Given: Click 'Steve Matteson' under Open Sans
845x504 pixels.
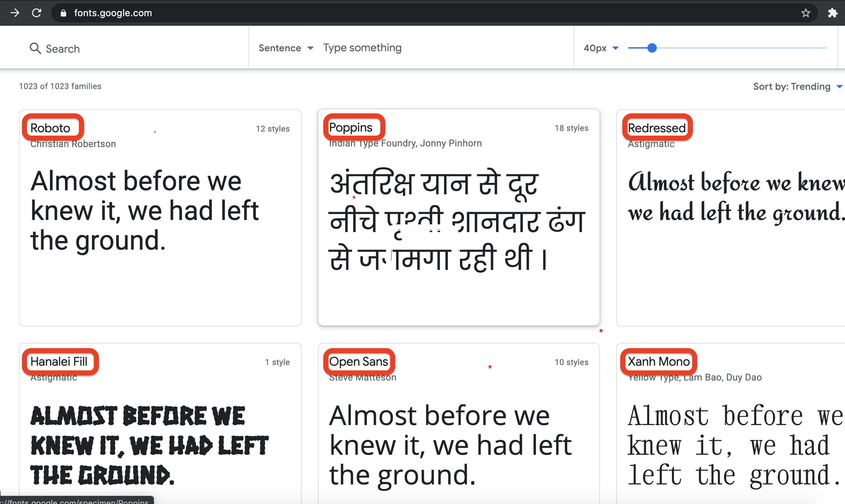Looking at the screenshot, I should [362, 377].
